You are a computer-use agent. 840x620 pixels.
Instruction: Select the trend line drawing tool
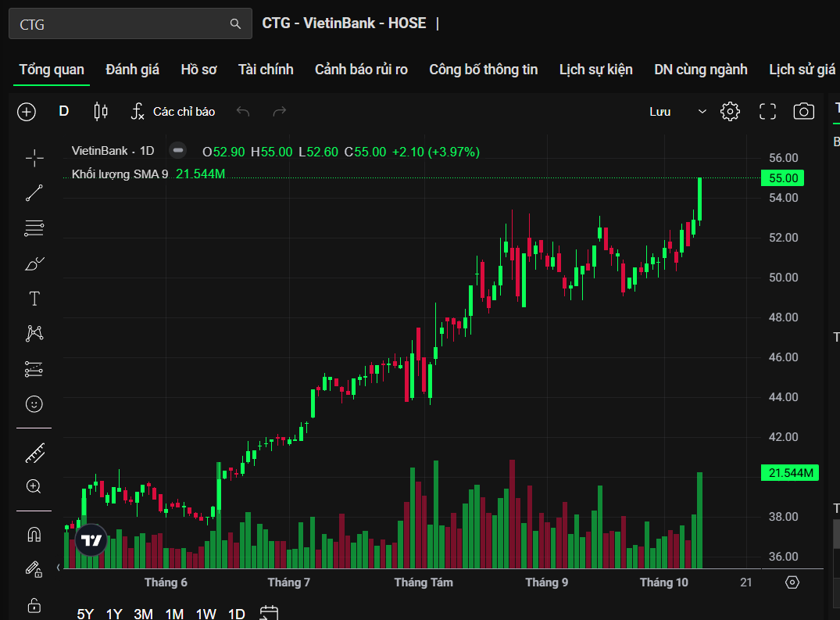point(34,193)
